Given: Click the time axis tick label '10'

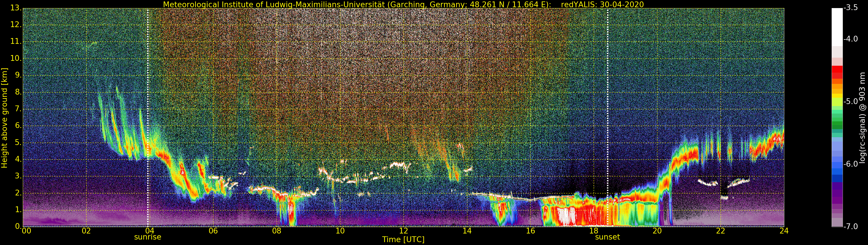Looking at the screenshot, I should 340,231.
